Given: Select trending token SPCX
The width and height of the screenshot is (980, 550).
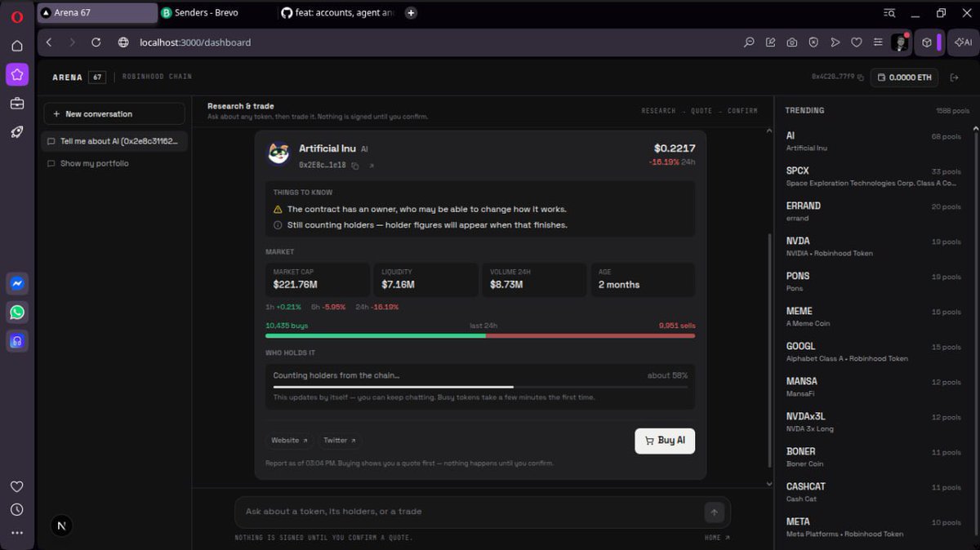Looking at the screenshot, I should (874, 176).
